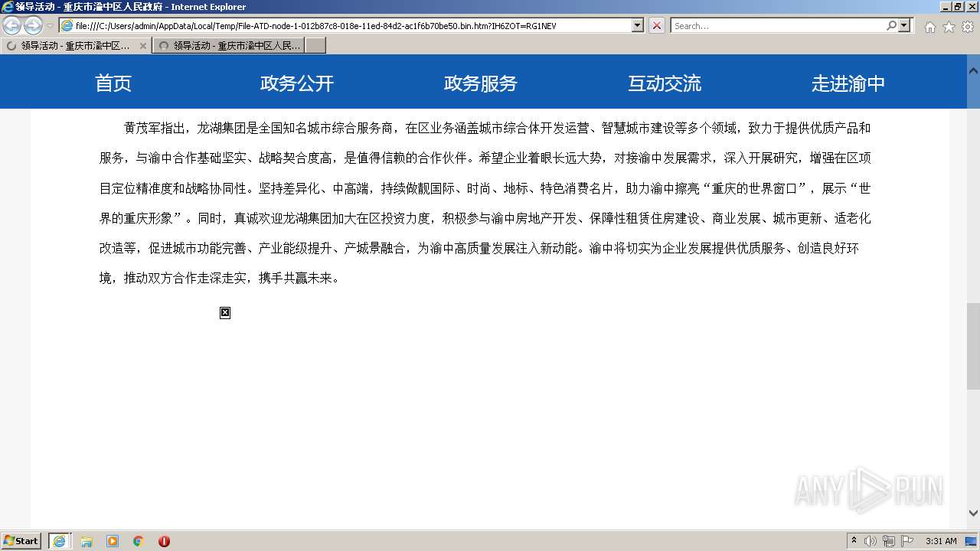
Task: Click the address bar page icon
Action: pos(67,25)
